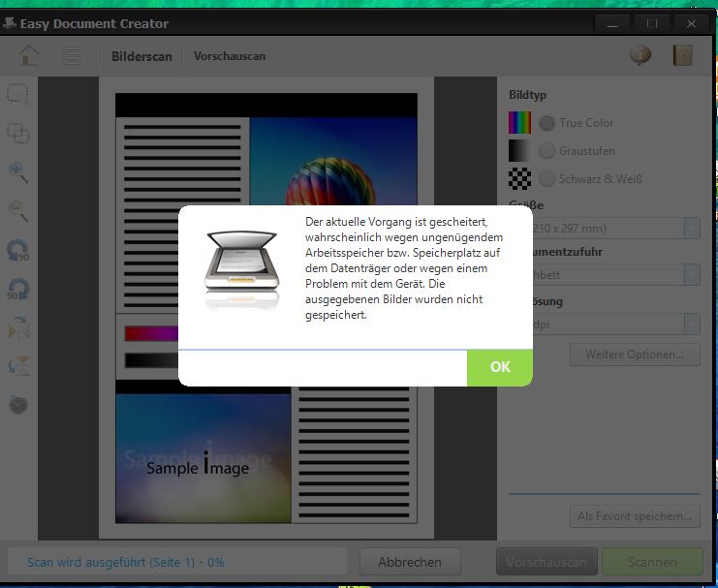This screenshot has height=588, width=718.
Task: Click the Abbrechen button
Action: point(410,562)
